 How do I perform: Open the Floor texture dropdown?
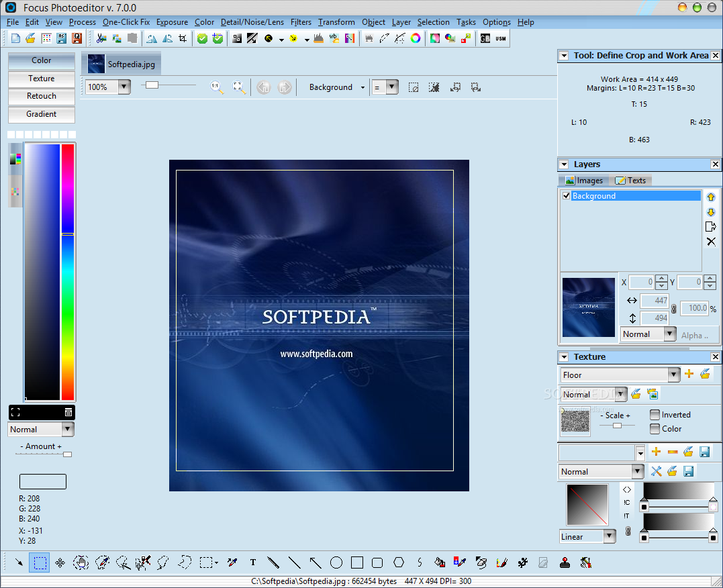pos(674,375)
